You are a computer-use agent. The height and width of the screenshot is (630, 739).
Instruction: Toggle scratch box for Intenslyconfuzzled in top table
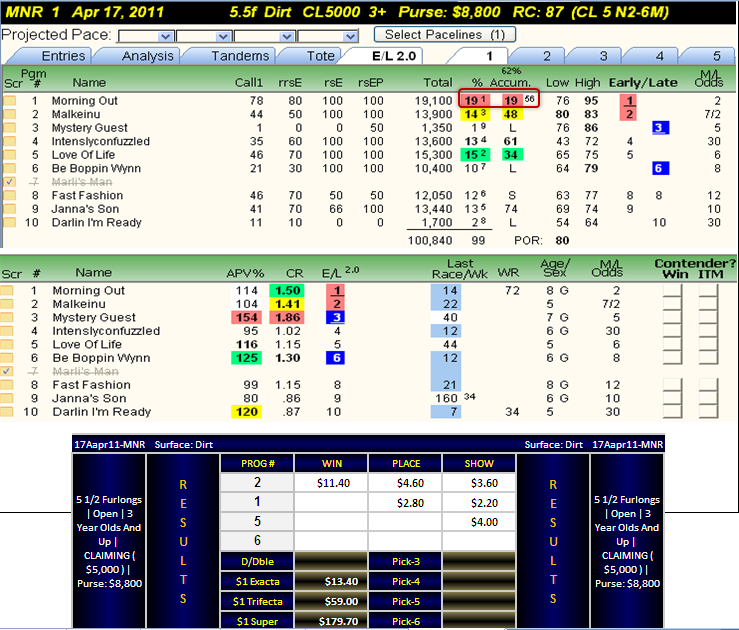coord(10,141)
